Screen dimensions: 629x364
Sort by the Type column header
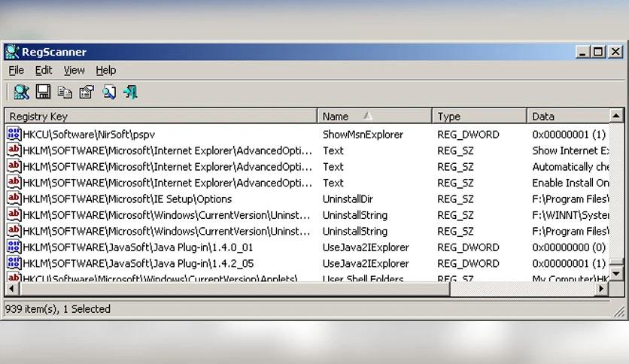(480, 117)
